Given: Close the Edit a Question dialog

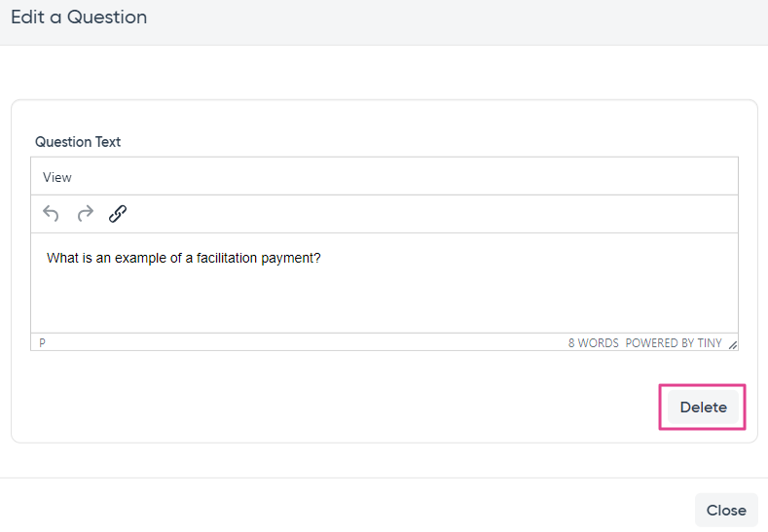Looking at the screenshot, I should click(x=726, y=510).
